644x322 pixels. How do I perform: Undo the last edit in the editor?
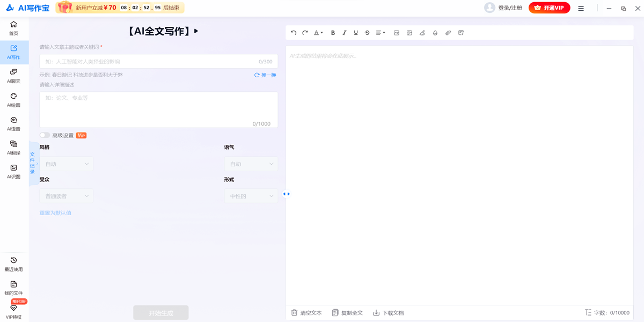coord(293,33)
